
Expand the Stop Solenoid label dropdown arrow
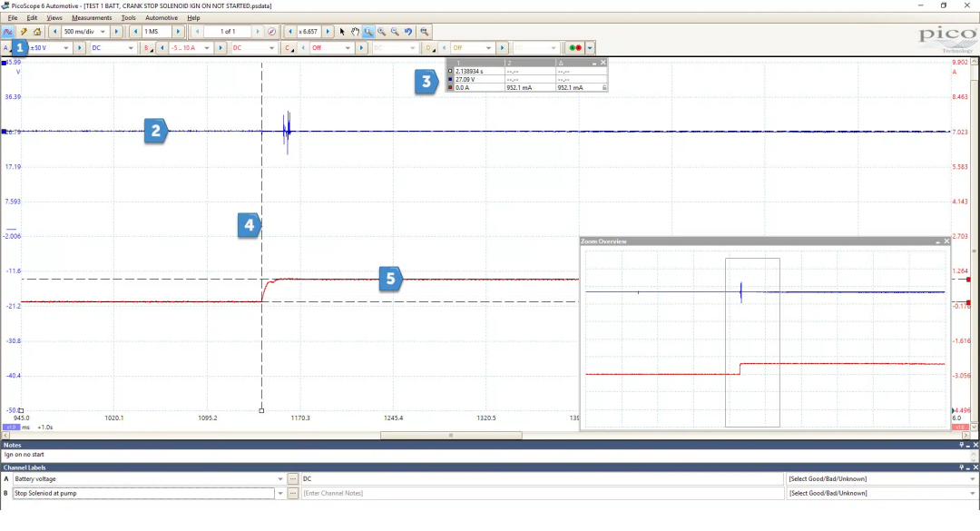point(280,494)
